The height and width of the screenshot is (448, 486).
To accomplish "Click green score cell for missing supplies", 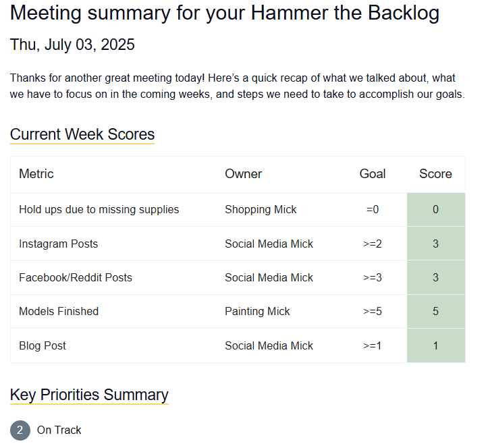I will pyautogui.click(x=435, y=210).
